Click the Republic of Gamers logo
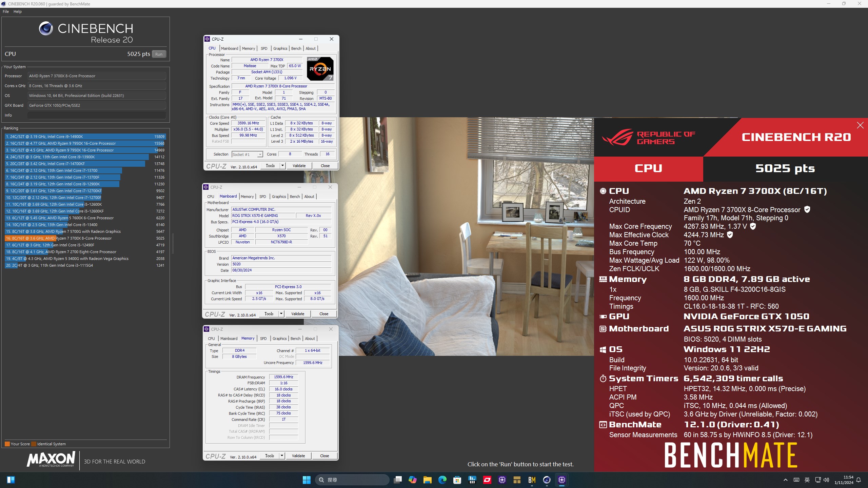This screenshot has width=868, height=488. 648,137
